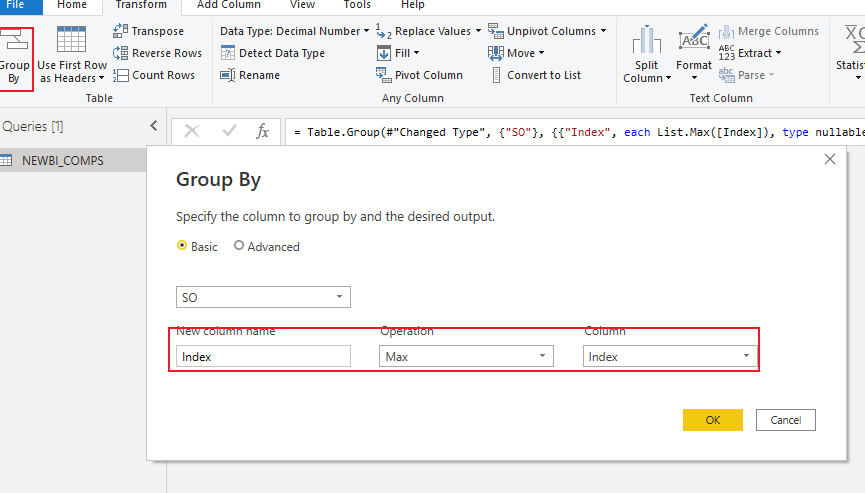Click the New column name field
The height and width of the screenshot is (493, 865).
click(x=263, y=356)
